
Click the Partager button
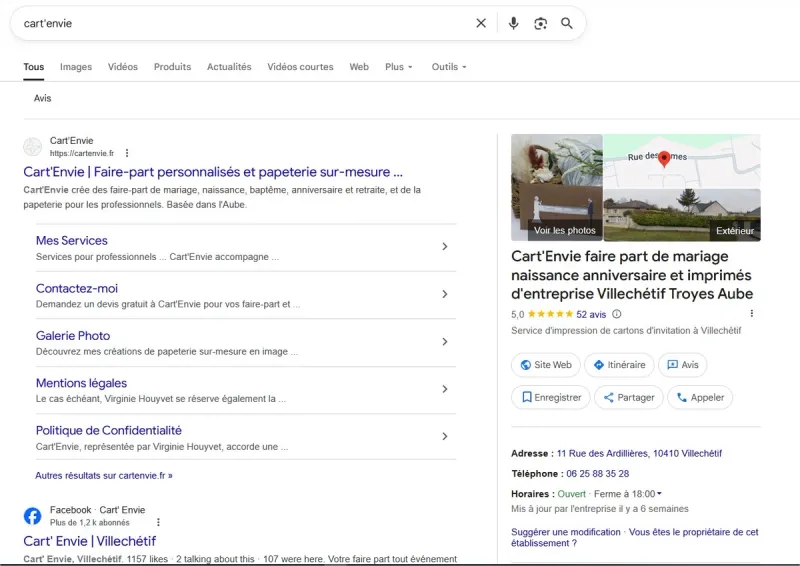pos(629,398)
